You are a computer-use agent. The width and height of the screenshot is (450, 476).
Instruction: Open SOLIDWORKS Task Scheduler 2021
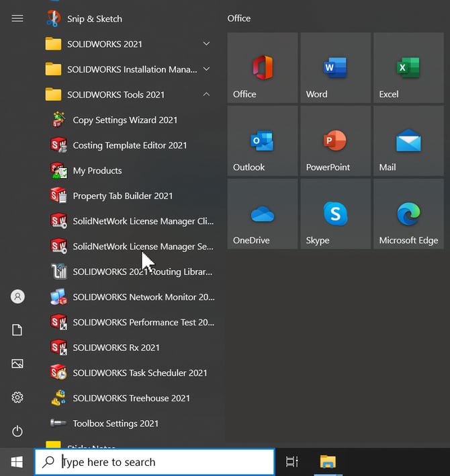[140, 373]
